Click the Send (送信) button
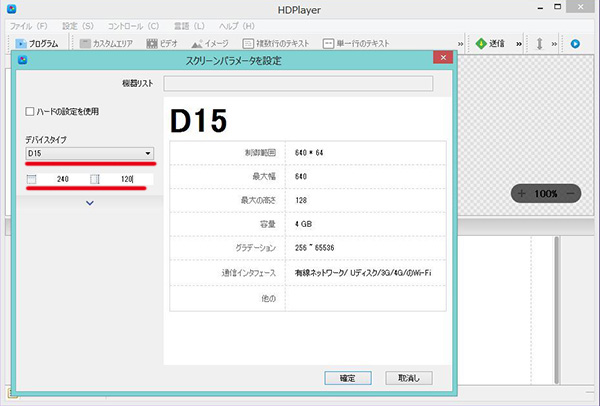The height and width of the screenshot is (406, 600). pyautogui.click(x=490, y=43)
